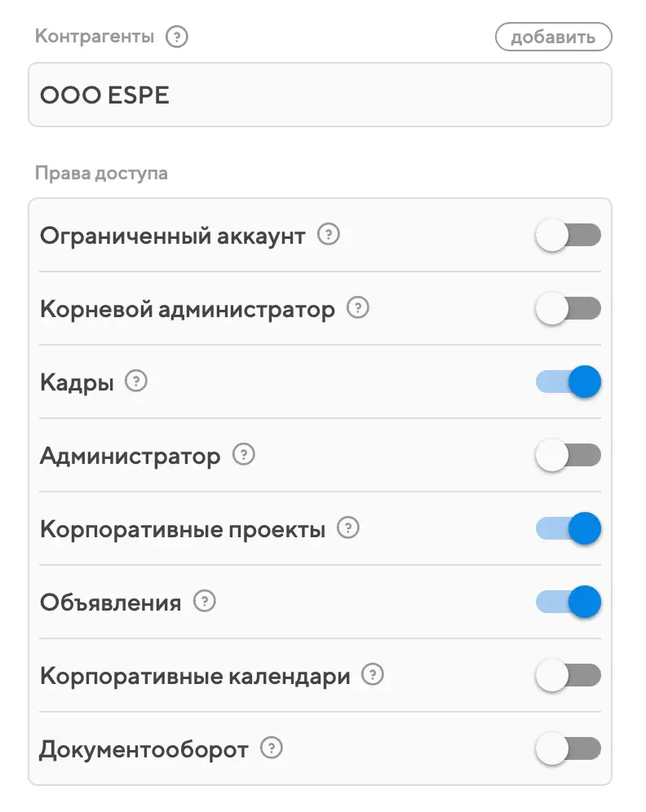The height and width of the screenshot is (812, 646).
Task: Enable Администратор rights toggle
Action: (x=568, y=455)
